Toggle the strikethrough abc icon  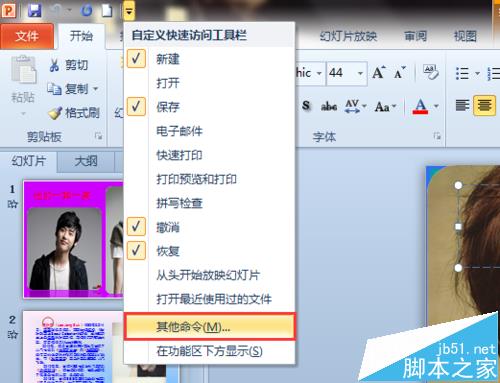coord(329,106)
